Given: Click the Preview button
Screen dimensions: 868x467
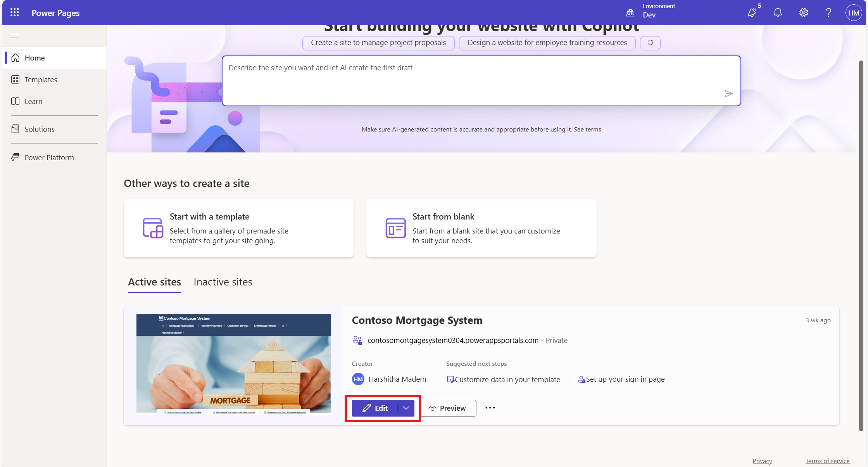Looking at the screenshot, I should pos(448,408).
